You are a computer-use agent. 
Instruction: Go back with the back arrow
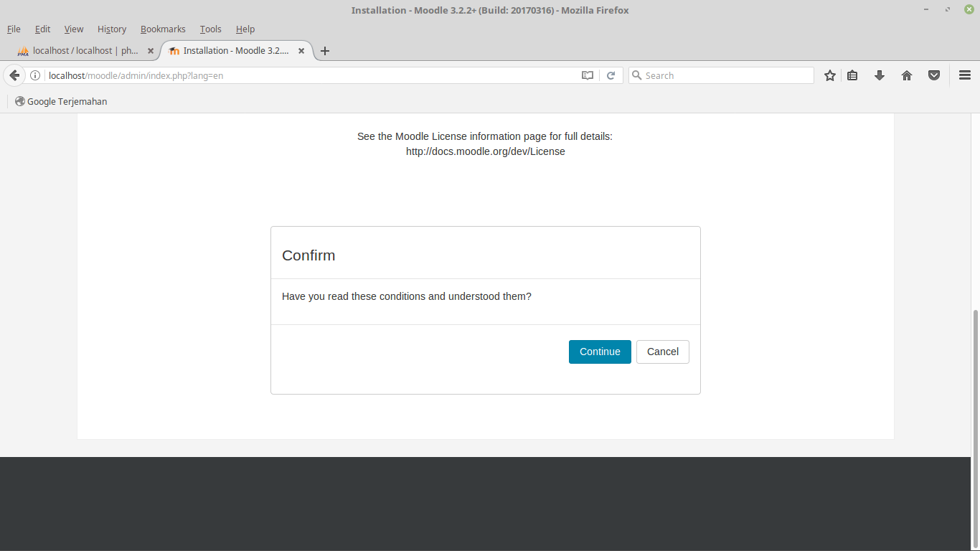[14, 75]
